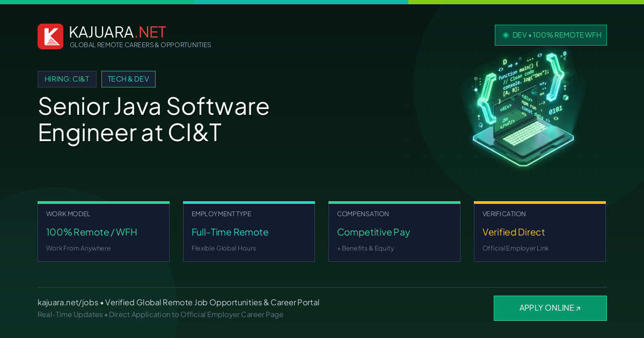This screenshot has width=644, height=338.
Task: Click the Full-Time Remote value
Action: point(230,232)
